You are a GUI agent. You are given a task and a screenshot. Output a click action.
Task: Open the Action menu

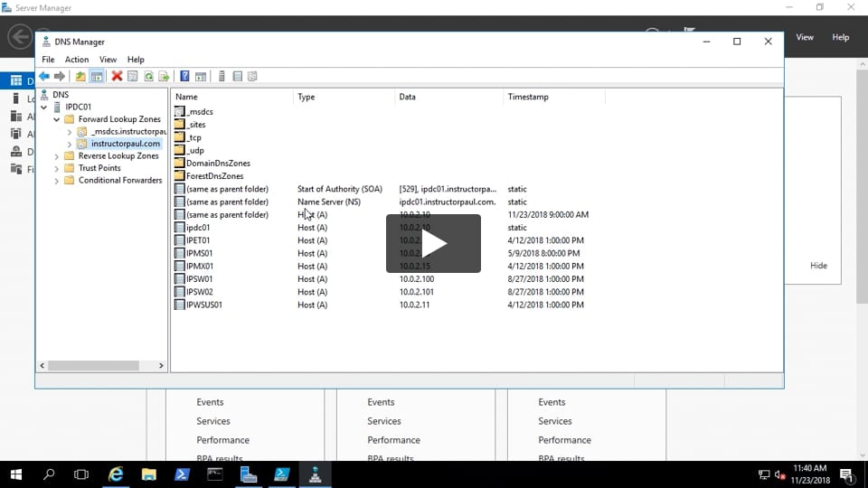pos(77,60)
